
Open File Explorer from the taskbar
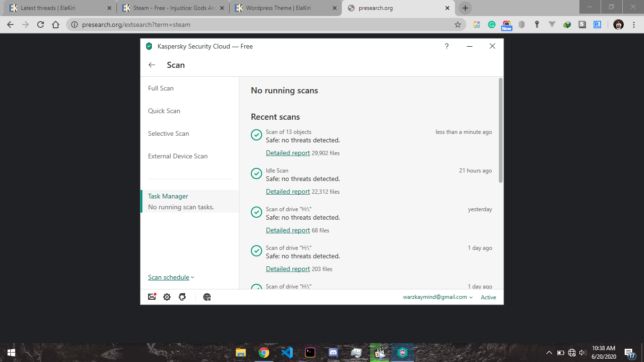pos(241,352)
